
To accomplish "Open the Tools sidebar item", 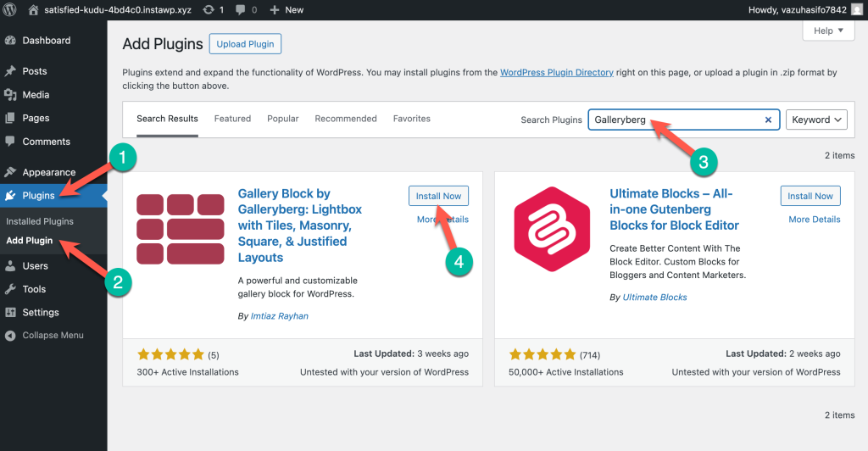I will point(34,289).
